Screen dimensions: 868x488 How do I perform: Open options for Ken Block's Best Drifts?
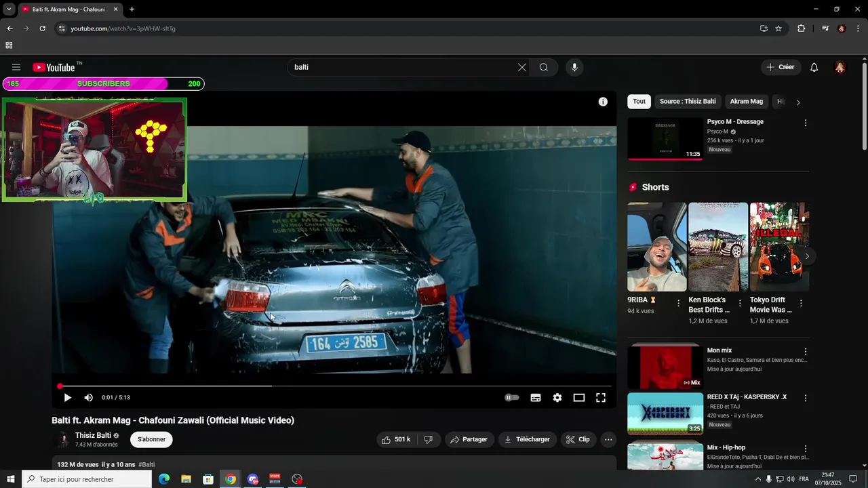coord(740,304)
